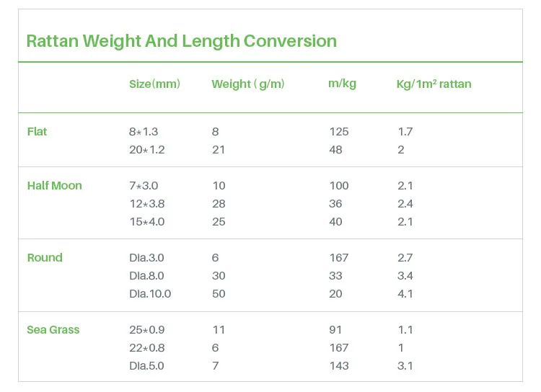This screenshot has width=541, height=392.
Task: Click the weight value 50
Action: point(219,294)
